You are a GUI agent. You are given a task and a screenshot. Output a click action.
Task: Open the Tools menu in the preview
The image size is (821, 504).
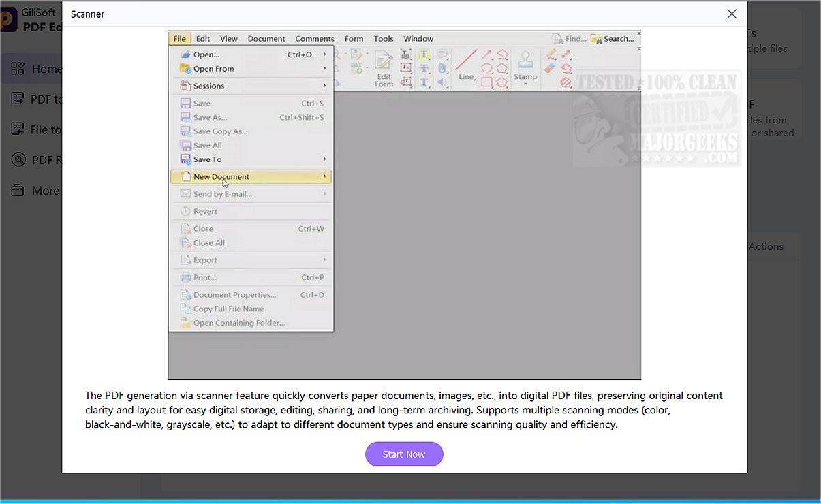pyautogui.click(x=384, y=39)
